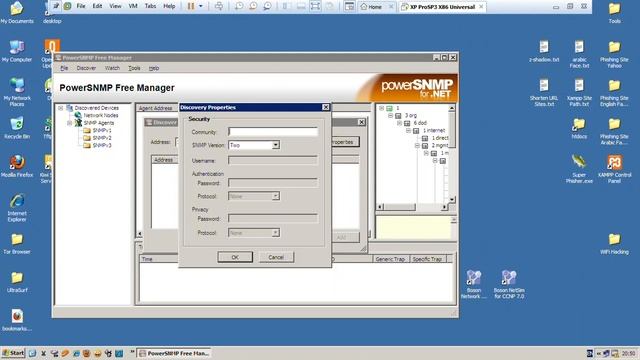640x360 pixels.
Task: Launch Boson NetSim for CCNP 7.0
Action: 509,284
